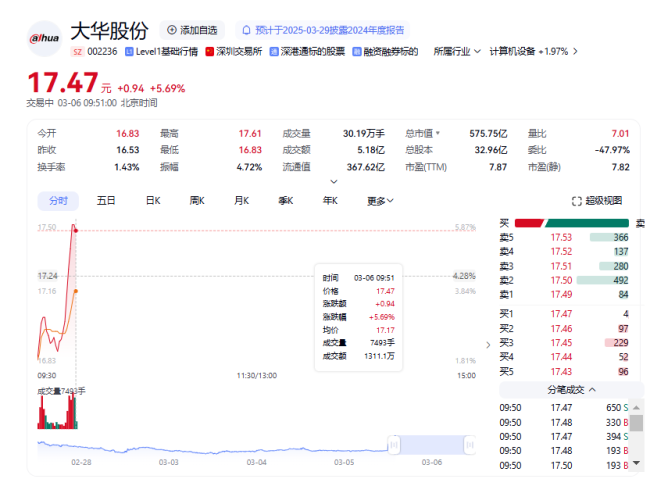The width and height of the screenshot is (650, 479).
Task: Open the 总市值 dropdown arrow
Action: click(438, 133)
